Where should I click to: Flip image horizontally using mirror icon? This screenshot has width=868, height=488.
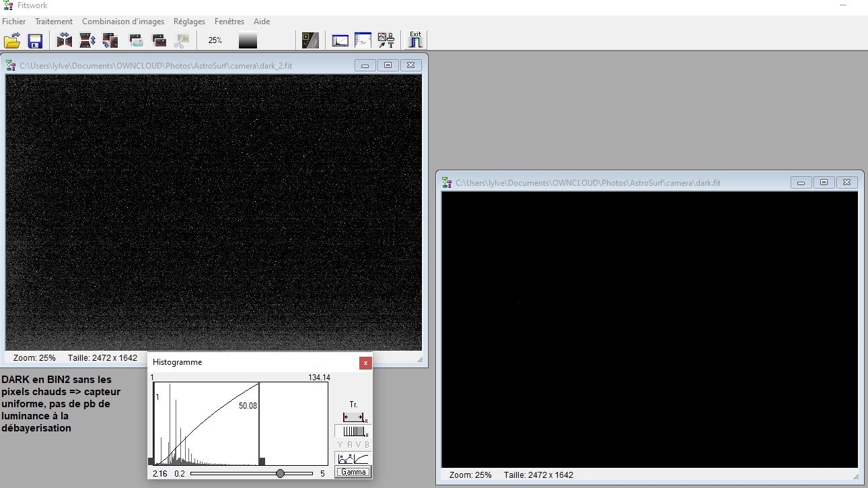(x=65, y=40)
